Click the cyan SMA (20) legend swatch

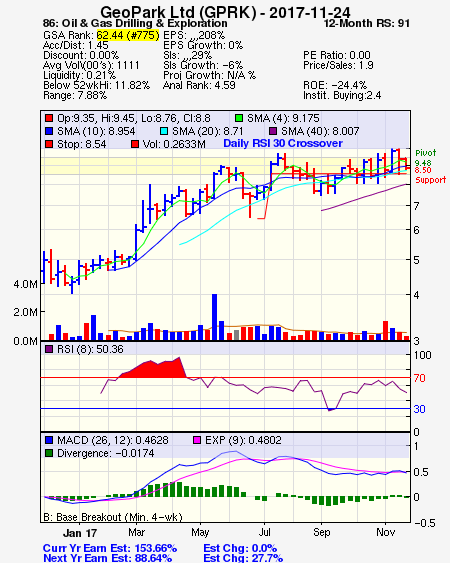(x=164, y=131)
